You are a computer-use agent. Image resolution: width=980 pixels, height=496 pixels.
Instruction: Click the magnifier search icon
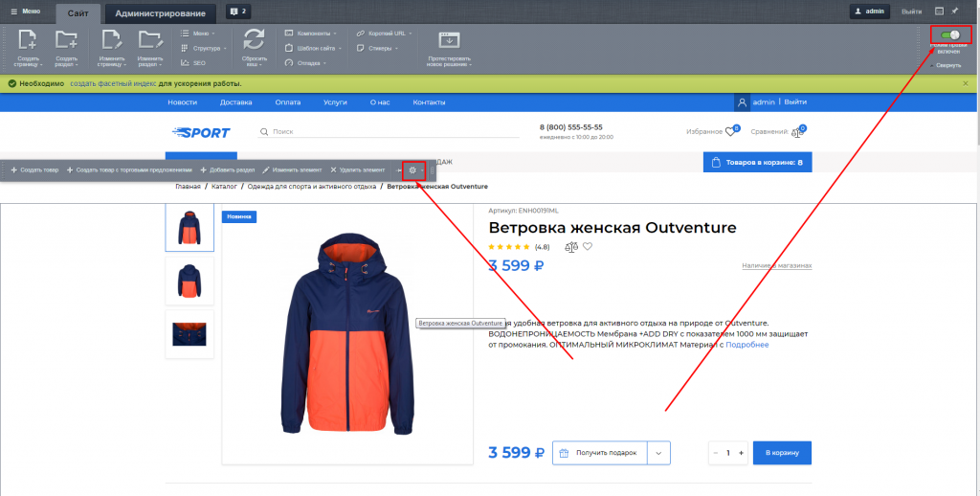264,132
